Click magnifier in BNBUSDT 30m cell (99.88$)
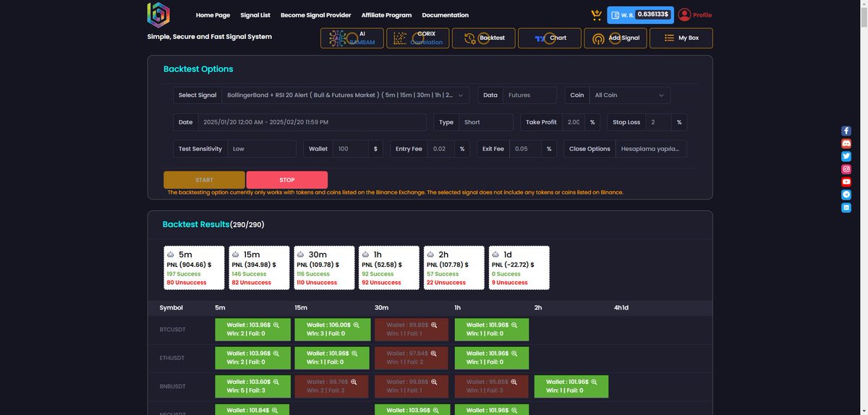Image resolution: width=868 pixels, height=415 pixels. coord(434,382)
